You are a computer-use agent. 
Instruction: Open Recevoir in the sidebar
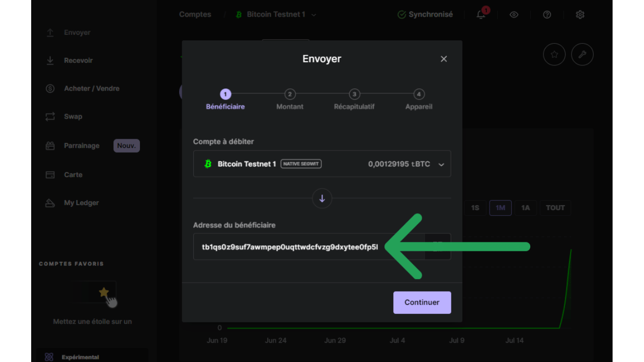pyautogui.click(x=78, y=60)
